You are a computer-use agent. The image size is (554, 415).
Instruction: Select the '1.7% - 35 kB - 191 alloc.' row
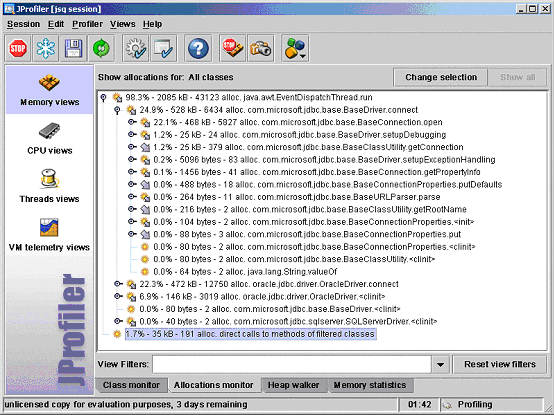251,334
